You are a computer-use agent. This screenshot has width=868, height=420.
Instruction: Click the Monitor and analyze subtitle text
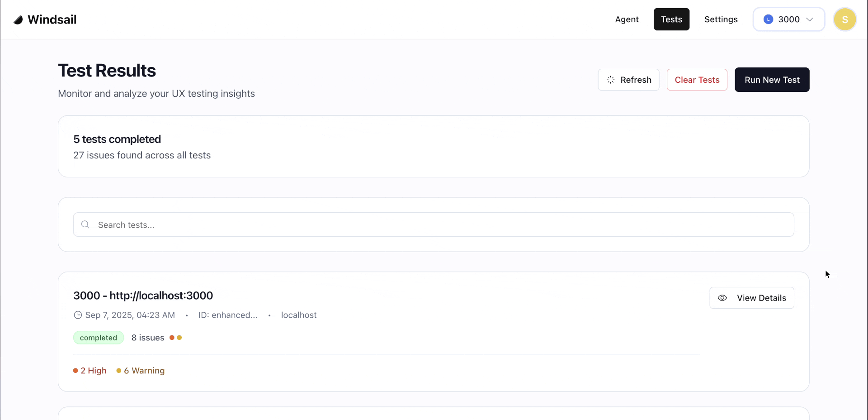click(x=156, y=94)
